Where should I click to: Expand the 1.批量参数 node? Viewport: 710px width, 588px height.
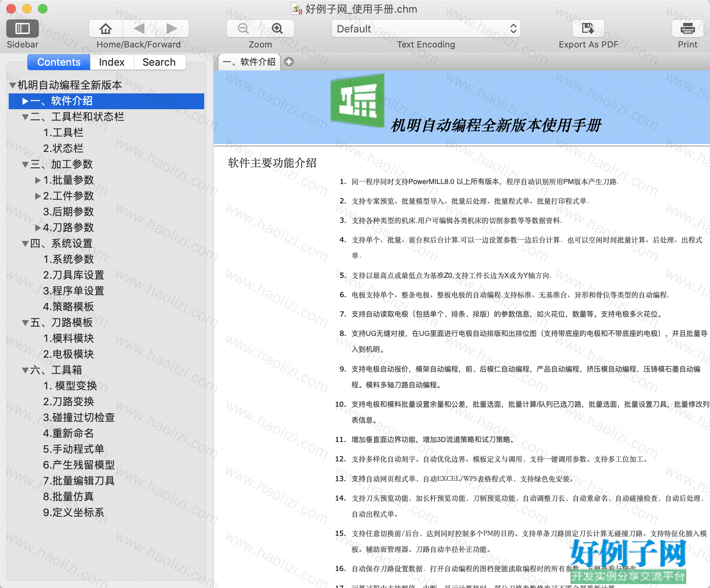38,180
